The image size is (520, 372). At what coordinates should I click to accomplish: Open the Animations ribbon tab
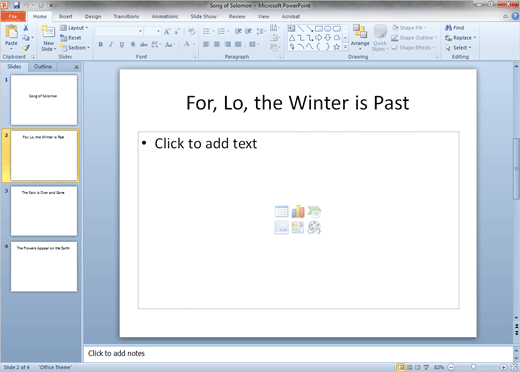click(x=165, y=16)
